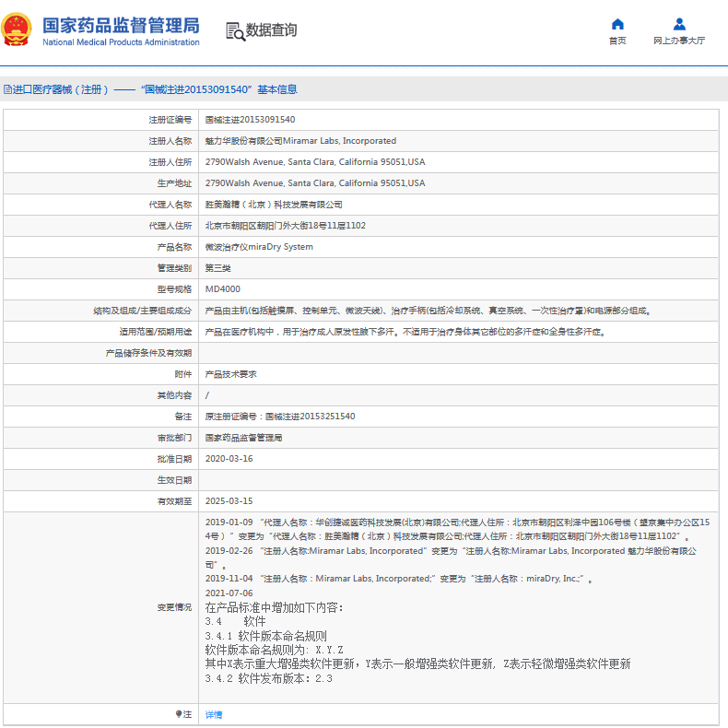Image resolution: width=728 pixels, height=728 pixels.
Task: Open the 详情 link
Action: click(x=214, y=714)
